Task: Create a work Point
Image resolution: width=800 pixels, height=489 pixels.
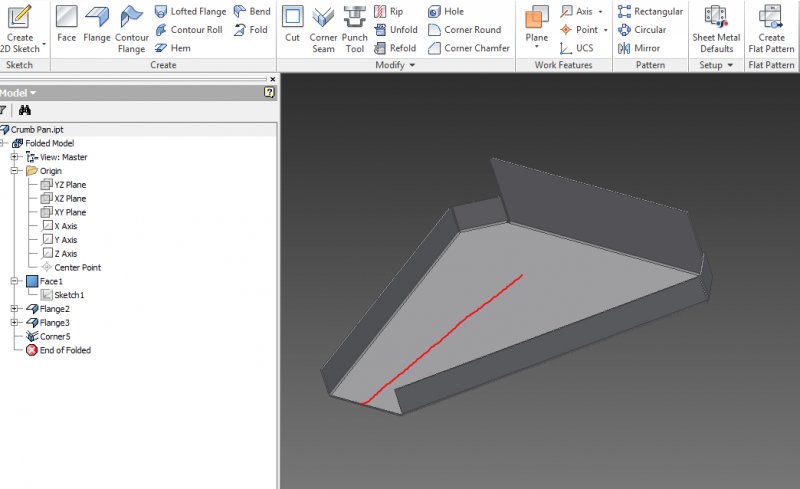Action: [579, 30]
